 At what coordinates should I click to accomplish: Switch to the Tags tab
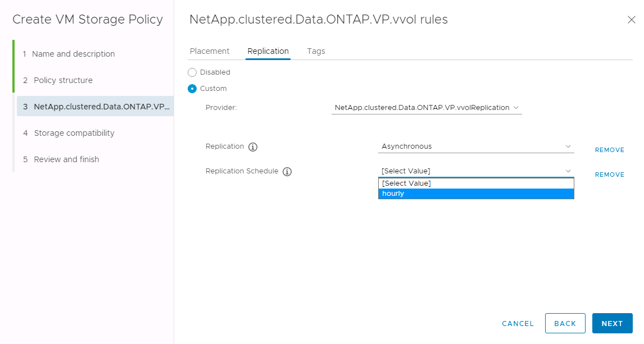tap(316, 51)
